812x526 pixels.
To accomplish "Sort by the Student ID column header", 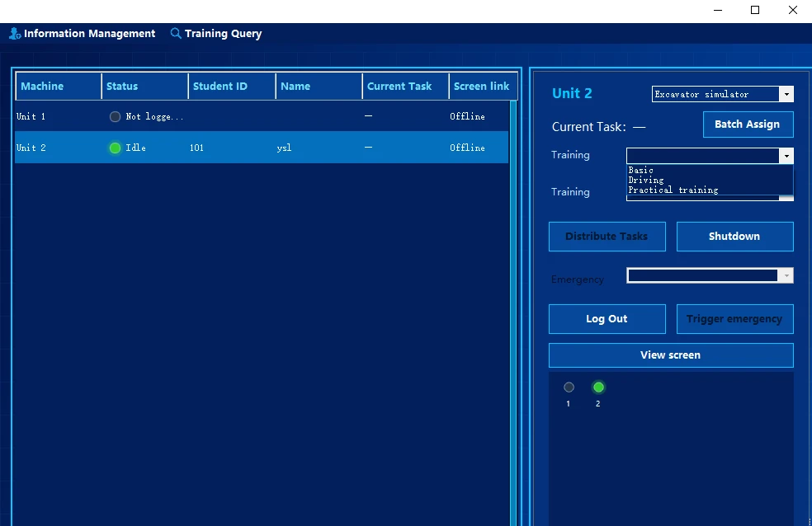I will click(x=232, y=87).
